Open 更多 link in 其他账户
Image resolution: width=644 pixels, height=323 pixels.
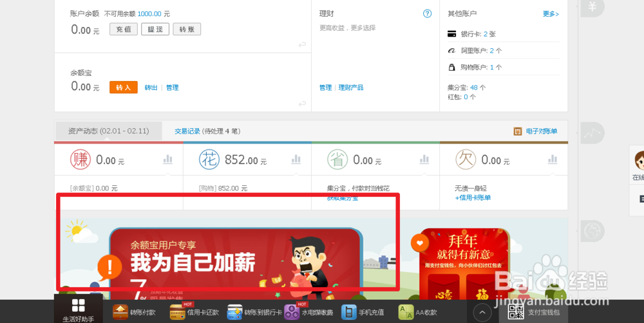tap(551, 14)
